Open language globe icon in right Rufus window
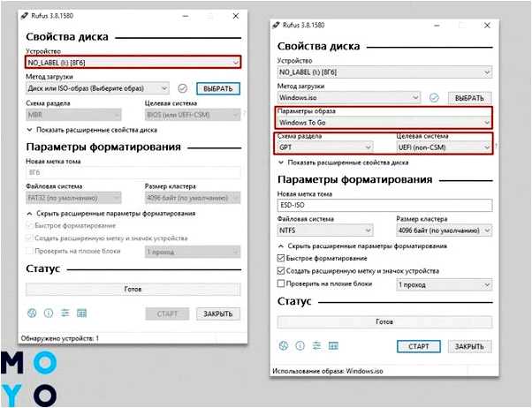 tap(284, 345)
